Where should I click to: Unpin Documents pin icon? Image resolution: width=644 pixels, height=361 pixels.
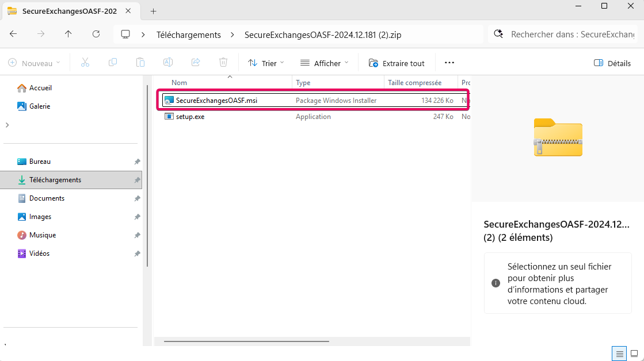(137, 198)
